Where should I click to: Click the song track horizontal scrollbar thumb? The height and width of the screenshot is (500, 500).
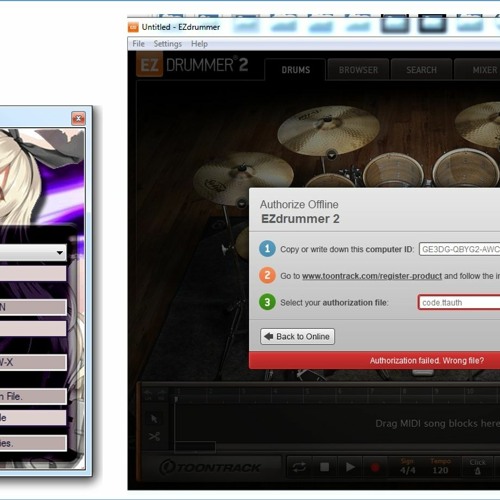(195, 447)
